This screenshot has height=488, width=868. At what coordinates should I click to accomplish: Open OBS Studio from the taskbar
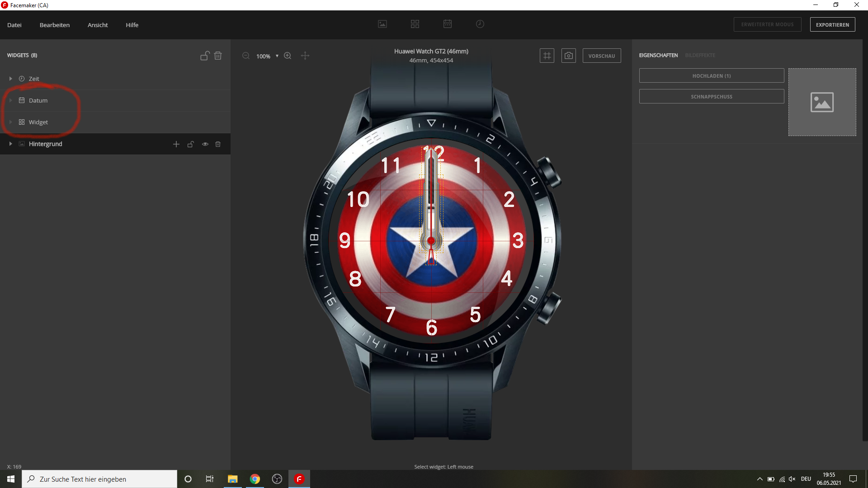tap(277, 479)
